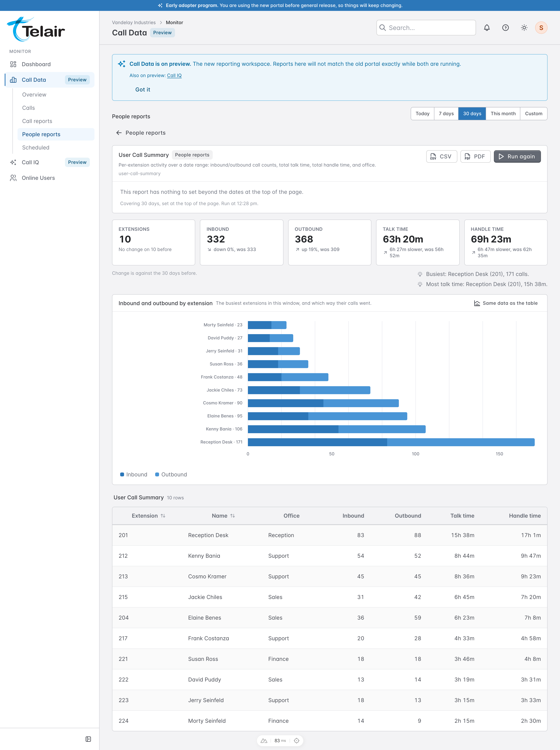Click the Dashboard grid icon in sidebar
The image size is (560, 750).
(x=13, y=64)
